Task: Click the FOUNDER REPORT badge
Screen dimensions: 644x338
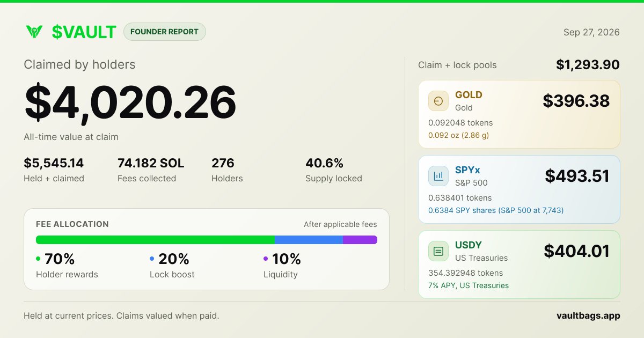Action: coord(165,32)
